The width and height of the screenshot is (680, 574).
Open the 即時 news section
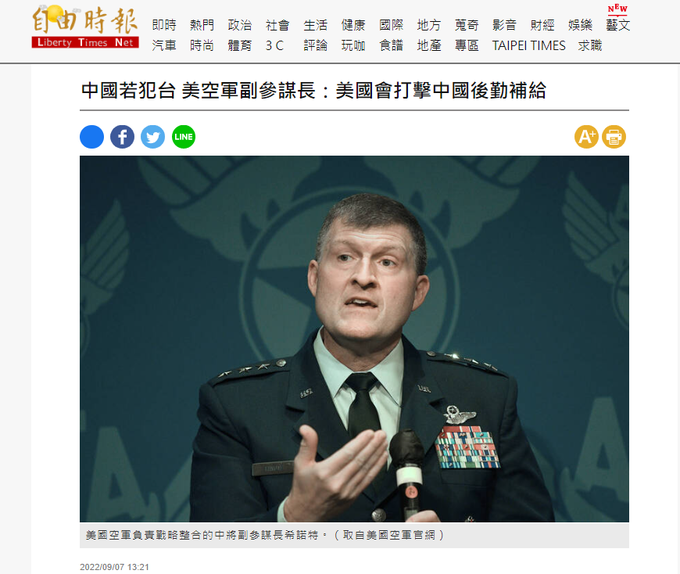click(164, 25)
